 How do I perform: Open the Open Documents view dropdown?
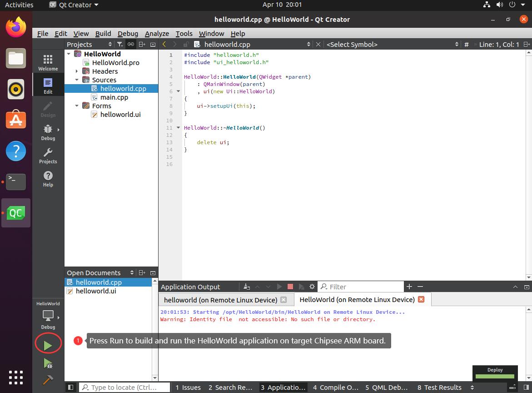(x=100, y=273)
